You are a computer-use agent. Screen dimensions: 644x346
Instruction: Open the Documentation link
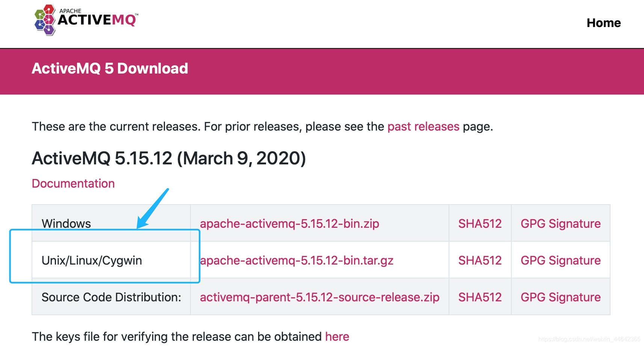pyautogui.click(x=73, y=184)
